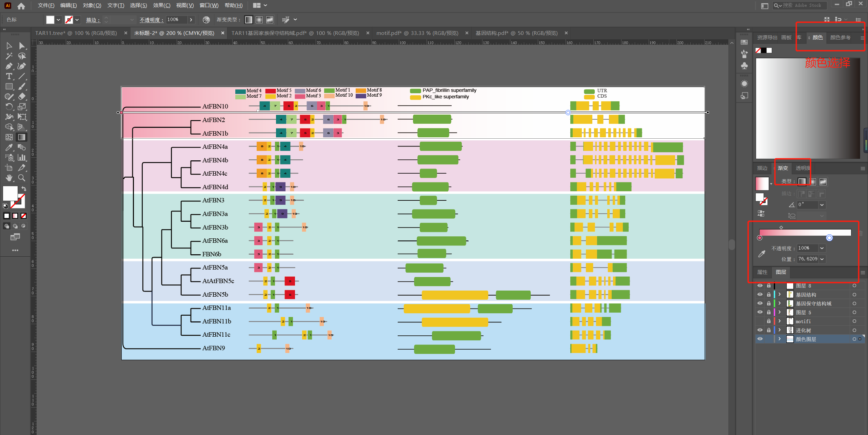Select the Pen tool
Screen dimensions: 868x435
tap(9, 66)
